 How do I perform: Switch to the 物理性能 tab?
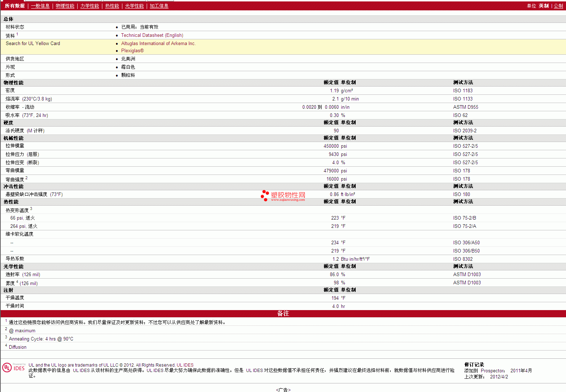[x=65, y=6]
